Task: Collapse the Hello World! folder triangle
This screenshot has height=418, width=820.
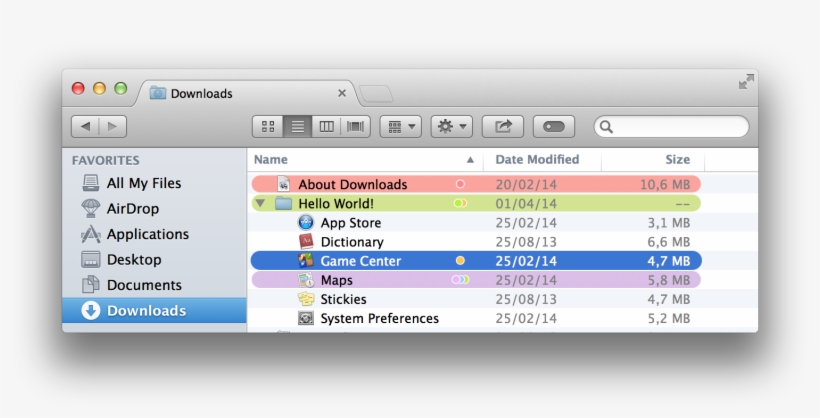Action: click(x=260, y=203)
